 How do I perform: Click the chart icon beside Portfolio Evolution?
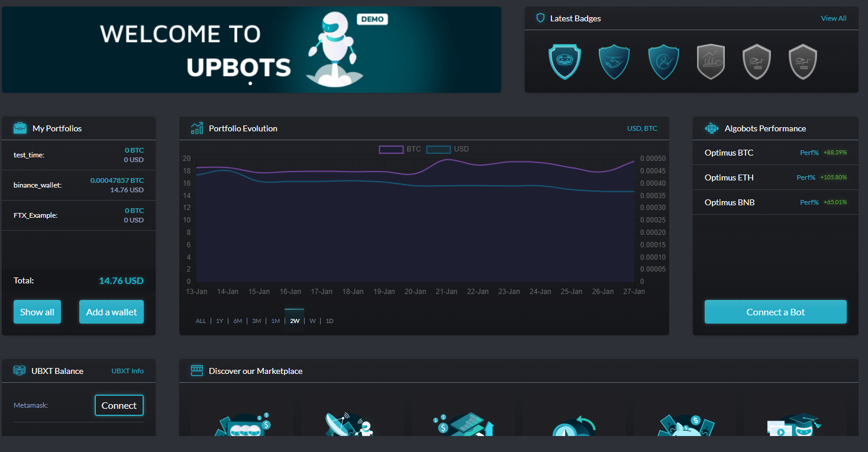[197, 128]
